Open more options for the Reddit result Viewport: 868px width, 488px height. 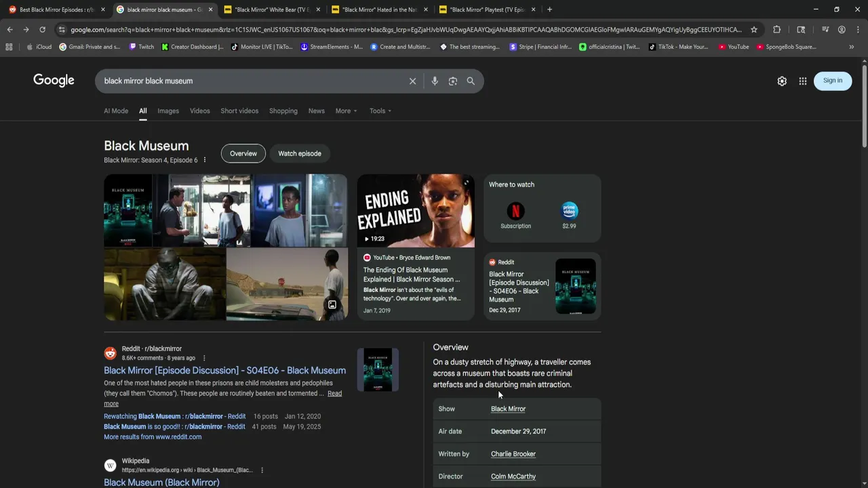pos(204,358)
